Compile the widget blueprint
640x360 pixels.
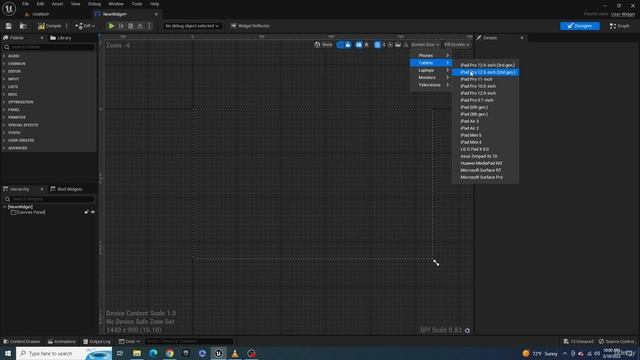pos(49,26)
